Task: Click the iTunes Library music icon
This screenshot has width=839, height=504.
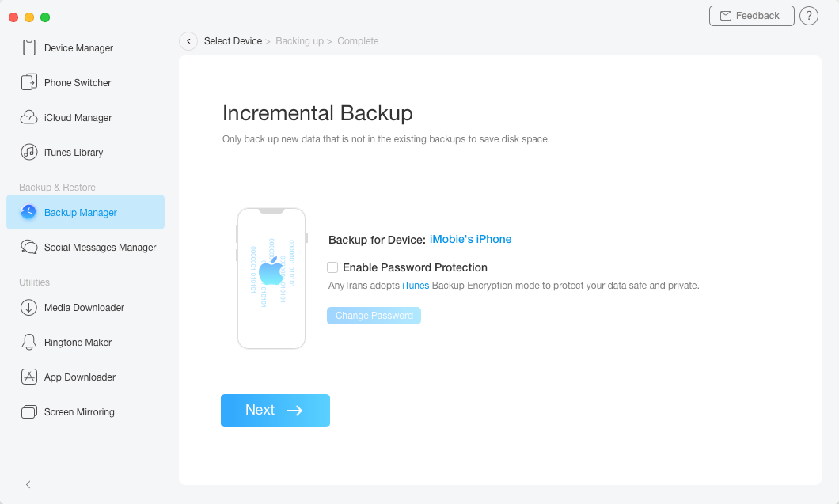Action: click(x=29, y=153)
